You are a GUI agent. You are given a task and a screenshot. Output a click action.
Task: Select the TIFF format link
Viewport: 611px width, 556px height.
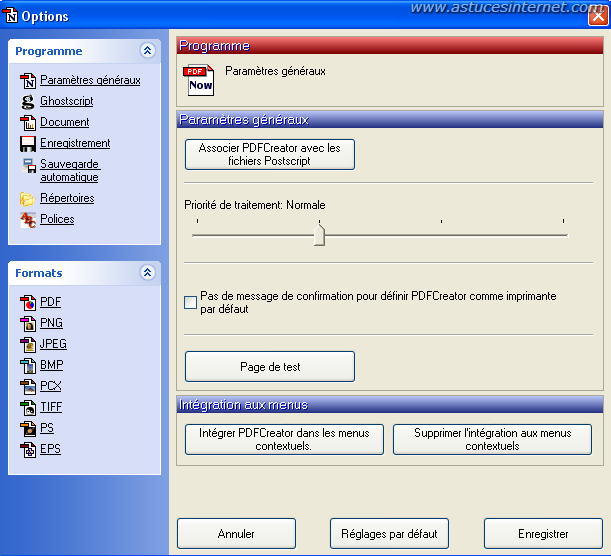(51, 407)
